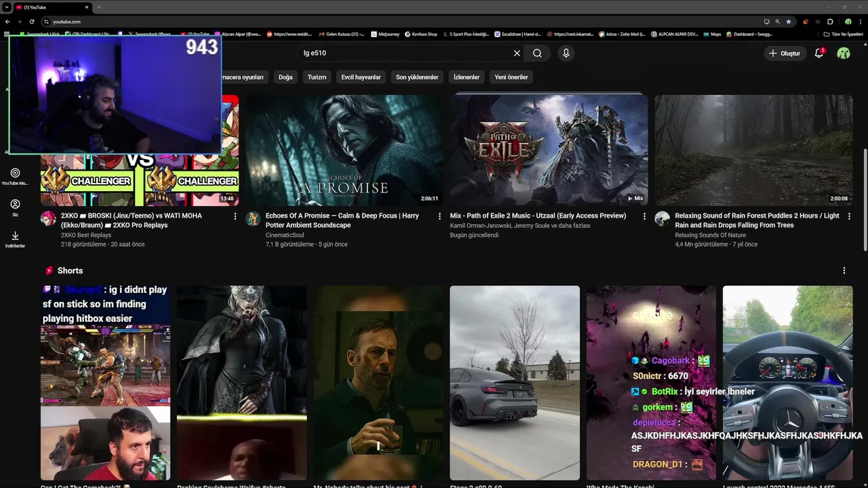Open the notifications bell

[818, 53]
